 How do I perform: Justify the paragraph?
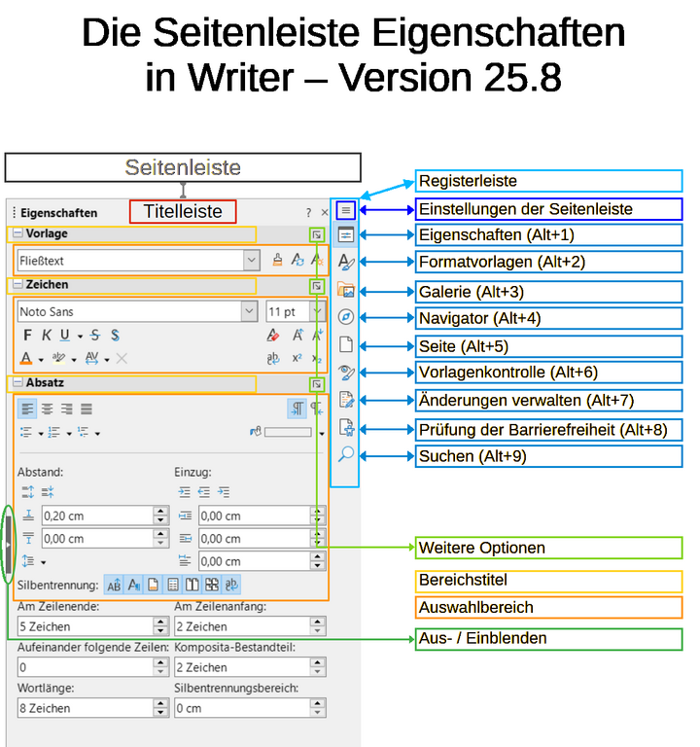[87, 409]
